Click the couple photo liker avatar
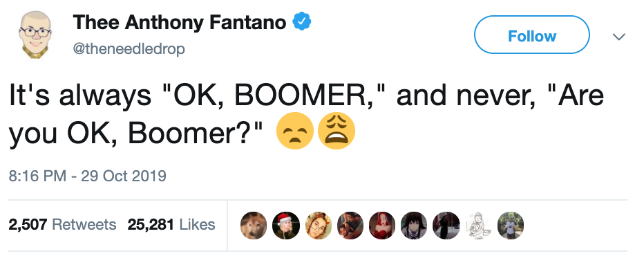 click(350, 226)
